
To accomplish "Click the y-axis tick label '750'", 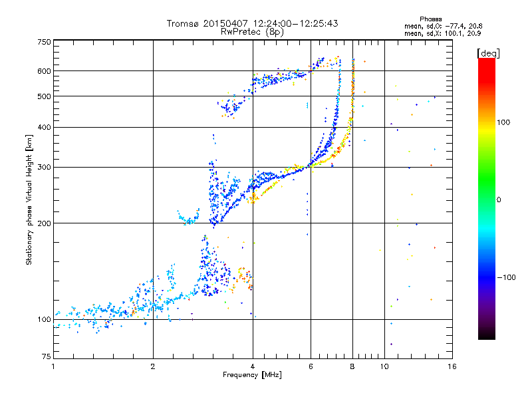I will click(x=44, y=42).
